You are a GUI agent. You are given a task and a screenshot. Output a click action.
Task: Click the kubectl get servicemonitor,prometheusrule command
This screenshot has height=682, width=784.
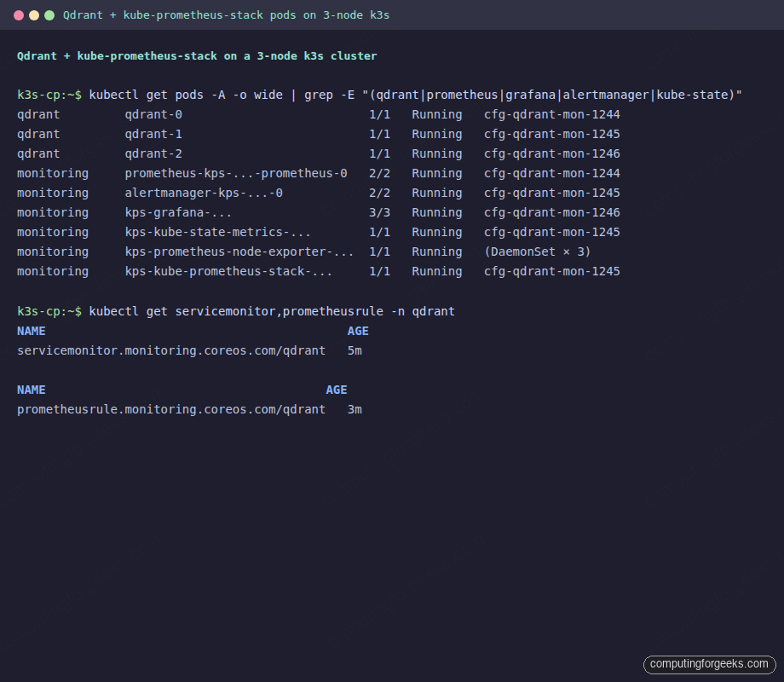pos(236,311)
